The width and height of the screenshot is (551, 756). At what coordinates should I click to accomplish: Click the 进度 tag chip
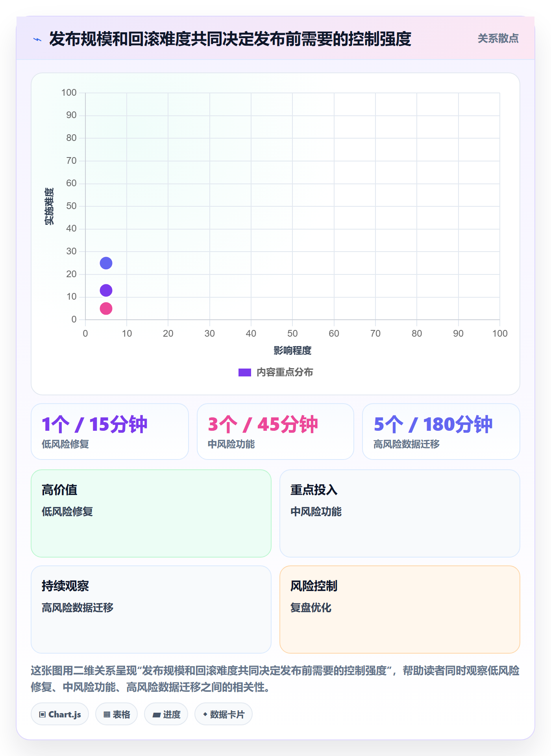166,714
